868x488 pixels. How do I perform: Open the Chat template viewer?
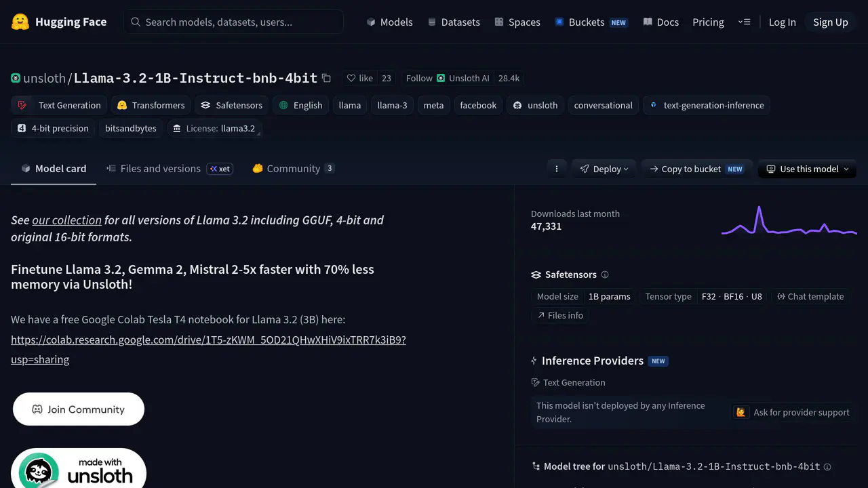pos(810,297)
